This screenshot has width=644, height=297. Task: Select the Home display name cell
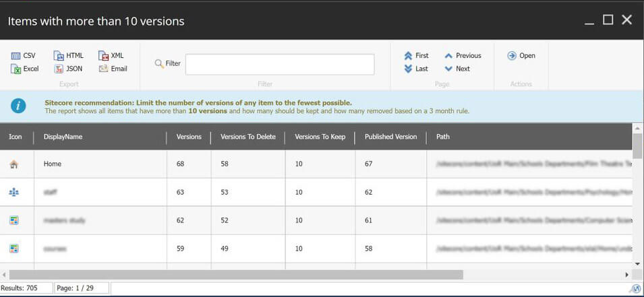(x=52, y=164)
